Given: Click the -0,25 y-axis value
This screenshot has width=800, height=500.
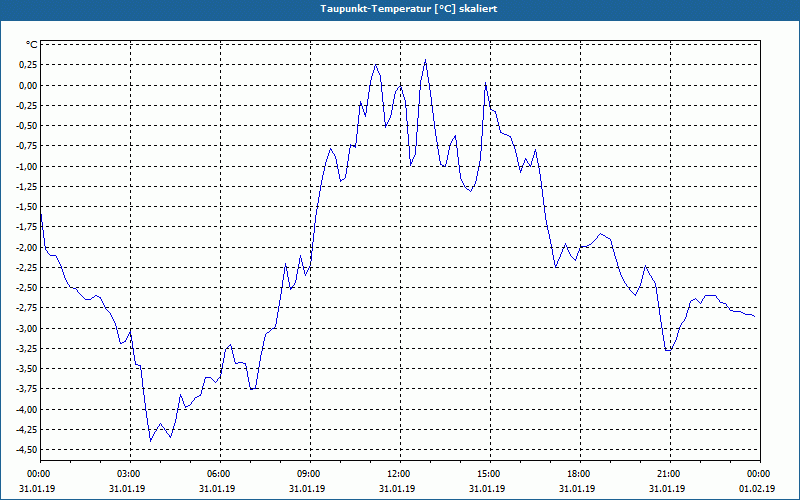Looking at the screenshot, I should (x=27, y=106).
